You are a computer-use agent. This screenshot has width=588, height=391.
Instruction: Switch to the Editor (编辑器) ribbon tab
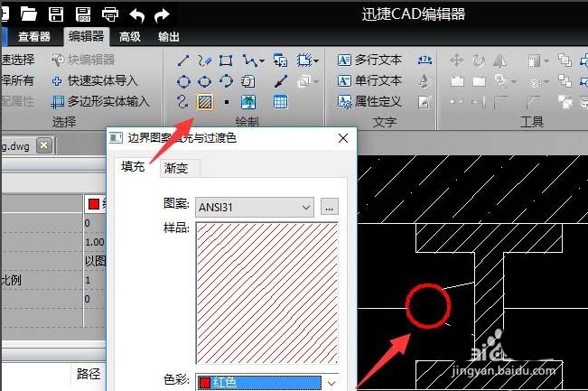point(86,36)
